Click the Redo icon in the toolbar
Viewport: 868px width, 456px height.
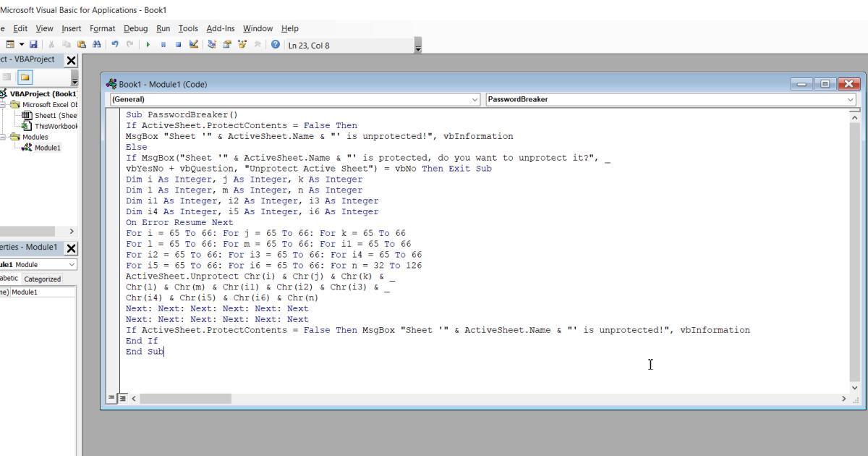[x=129, y=45]
